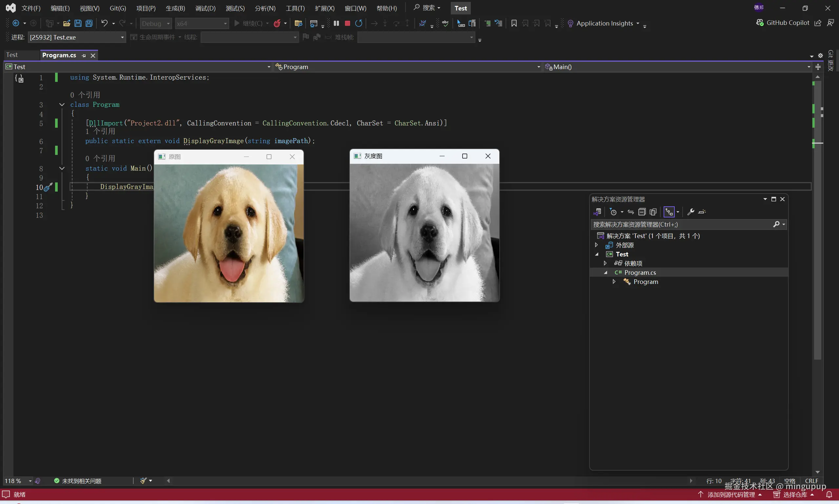
Task: Stop the debugging session
Action: pyautogui.click(x=347, y=23)
